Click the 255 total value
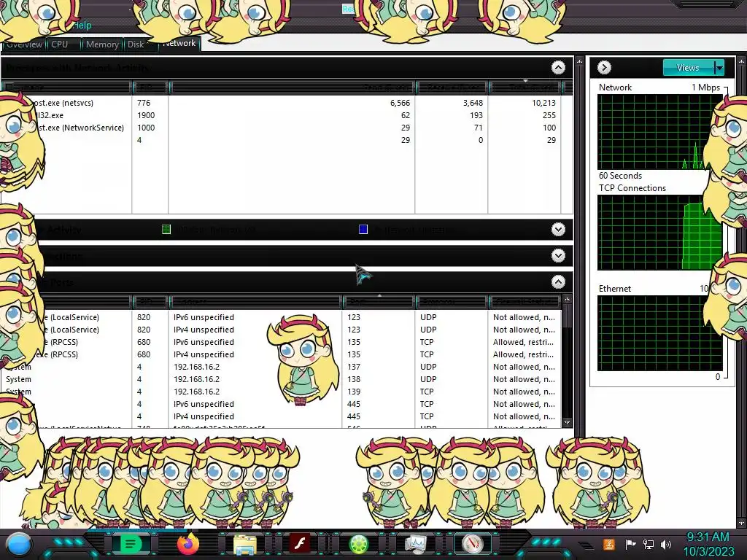The height and width of the screenshot is (560, 747). pyautogui.click(x=549, y=115)
